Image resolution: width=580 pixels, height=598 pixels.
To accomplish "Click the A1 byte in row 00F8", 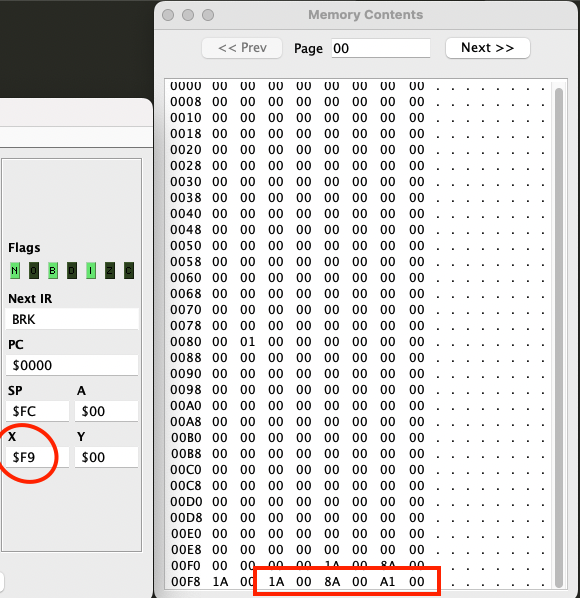I will (387, 582).
